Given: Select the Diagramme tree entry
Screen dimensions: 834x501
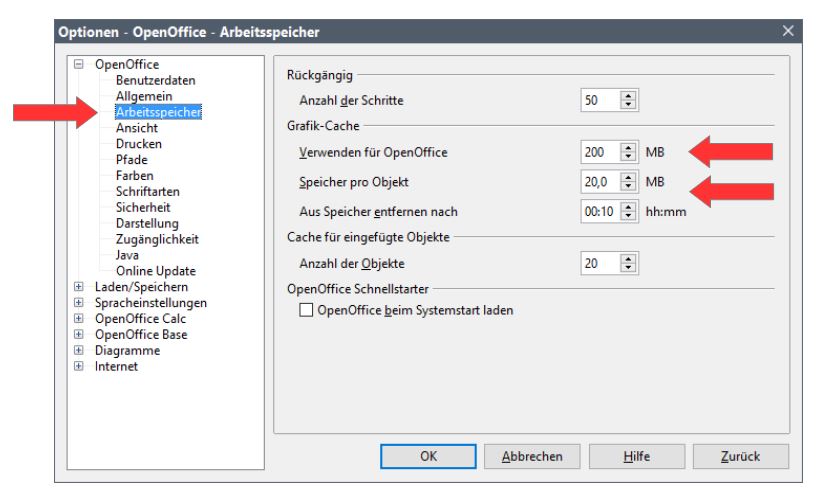Looking at the screenshot, I should [127, 351].
